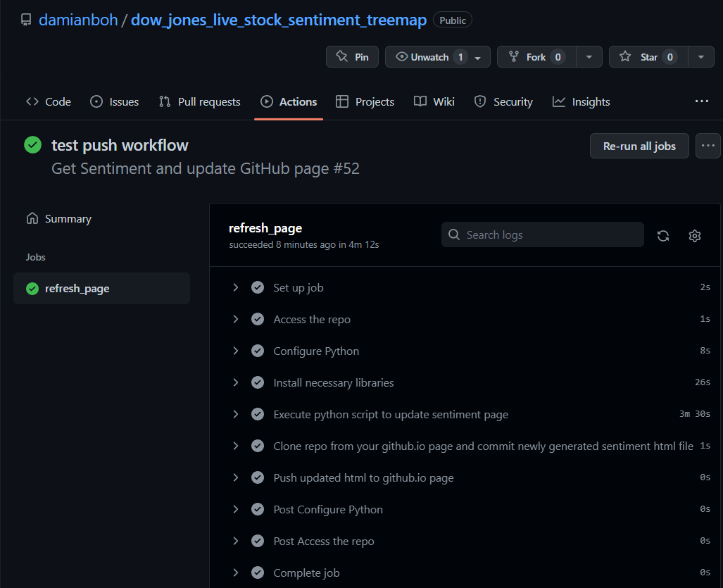The width and height of the screenshot is (723, 588).
Task: Click the test push workflow title
Action: pos(120,145)
